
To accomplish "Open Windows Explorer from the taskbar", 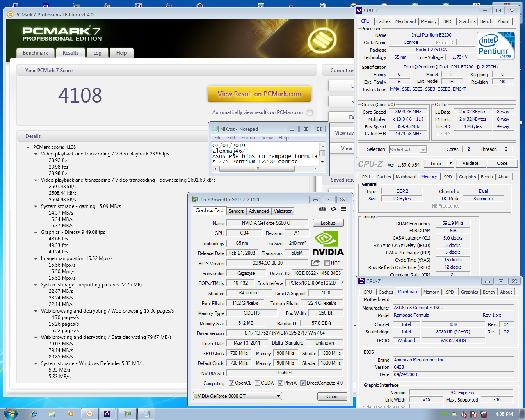I will click(x=52, y=414).
